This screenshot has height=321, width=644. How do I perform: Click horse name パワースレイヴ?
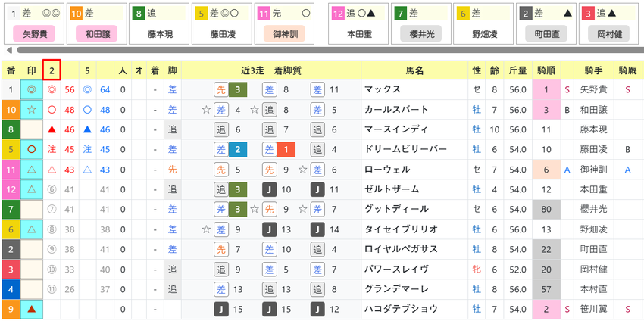396,270
